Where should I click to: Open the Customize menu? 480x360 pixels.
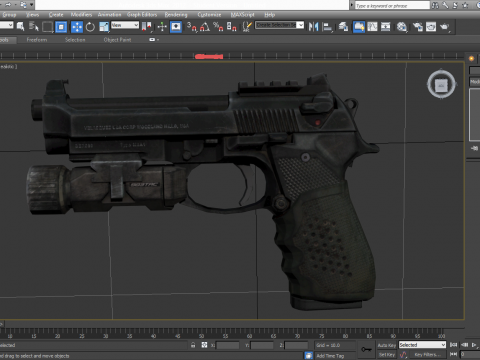click(209, 15)
